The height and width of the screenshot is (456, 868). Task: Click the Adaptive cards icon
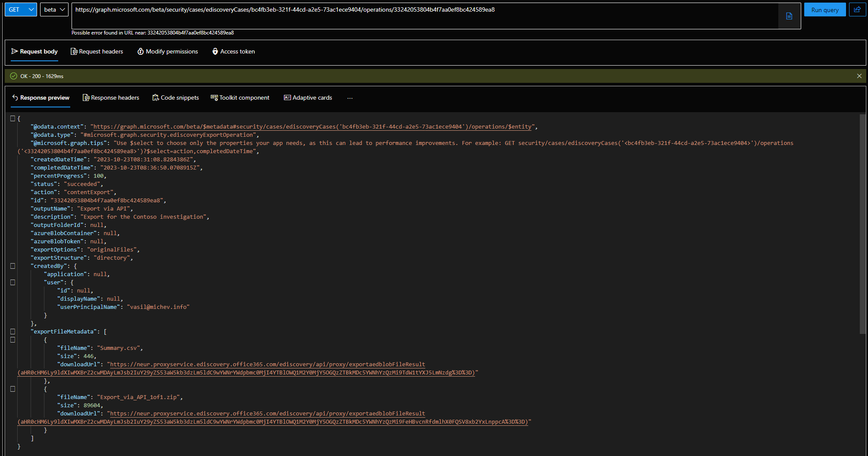287,98
